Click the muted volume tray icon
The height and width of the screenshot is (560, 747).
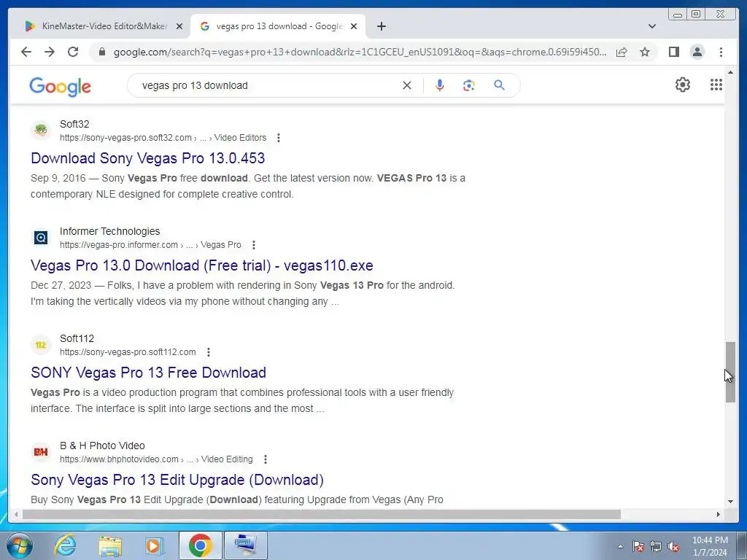[x=673, y=547]
